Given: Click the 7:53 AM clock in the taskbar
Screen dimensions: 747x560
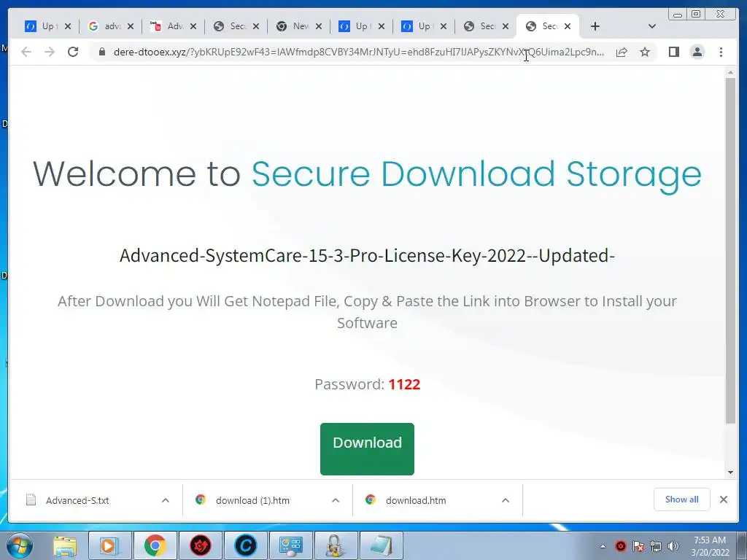Looking at the screenshot, I should (710, 540).
